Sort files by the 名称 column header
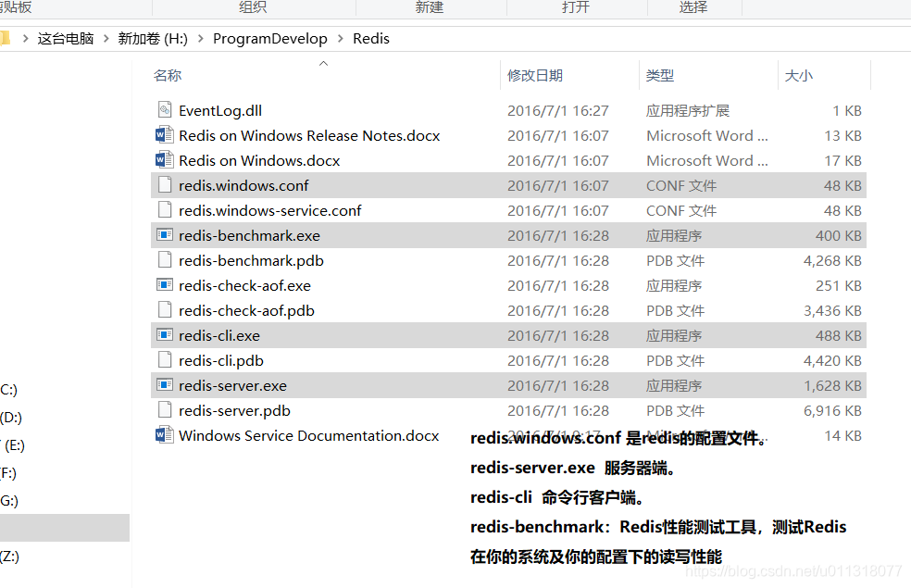Screen dimensions: 911x588 pos(168,76)
